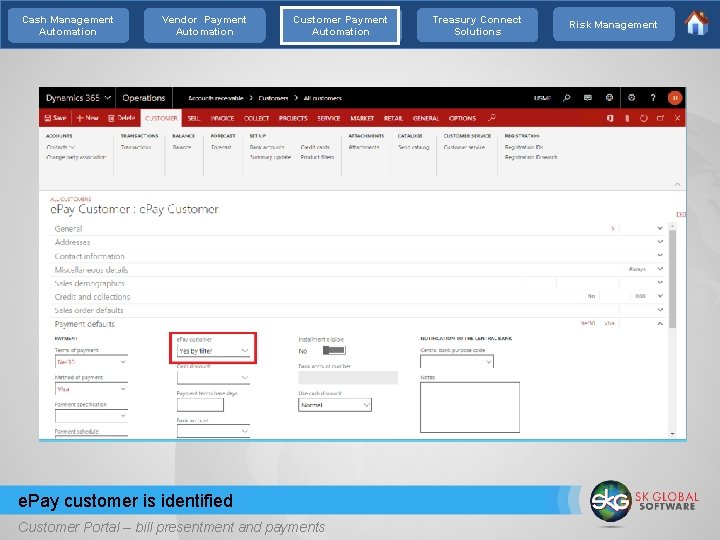Select the MARKET ribbon tab

[x=362, y=118]
